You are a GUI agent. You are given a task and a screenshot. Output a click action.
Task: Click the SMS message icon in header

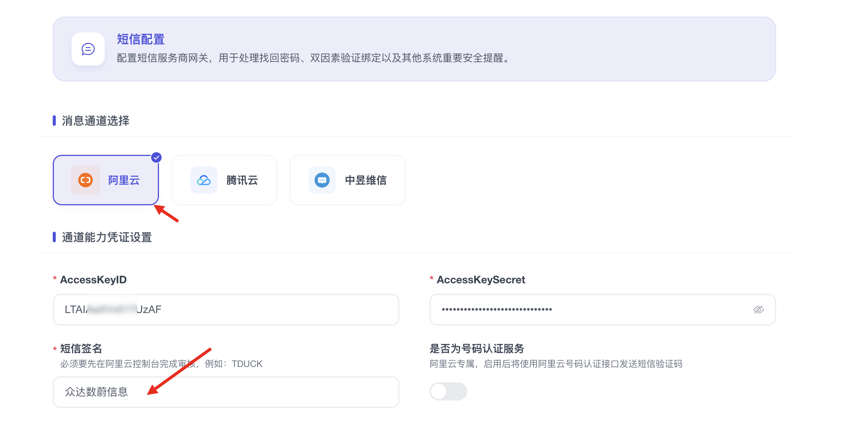tap(88, 49)
